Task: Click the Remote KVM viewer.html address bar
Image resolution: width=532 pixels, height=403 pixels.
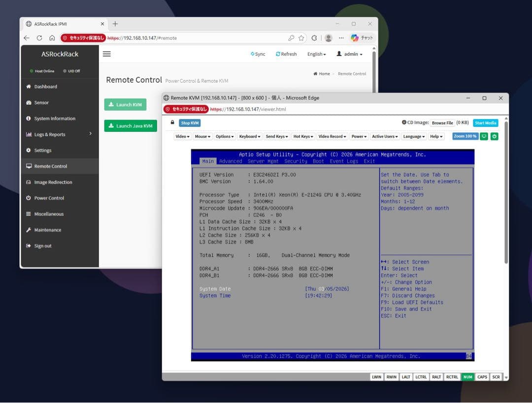Action: point(248,109)
